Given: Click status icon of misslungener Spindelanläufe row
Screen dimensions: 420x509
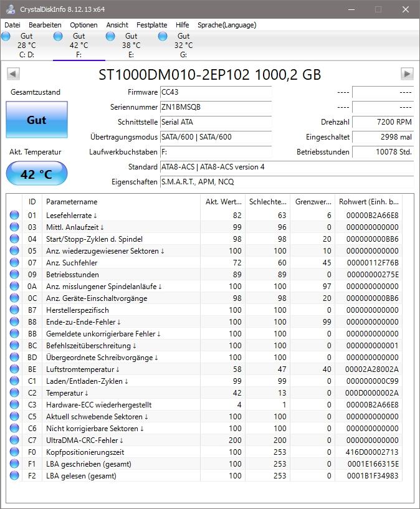Looking at the screenshot, I should [14, 287].
